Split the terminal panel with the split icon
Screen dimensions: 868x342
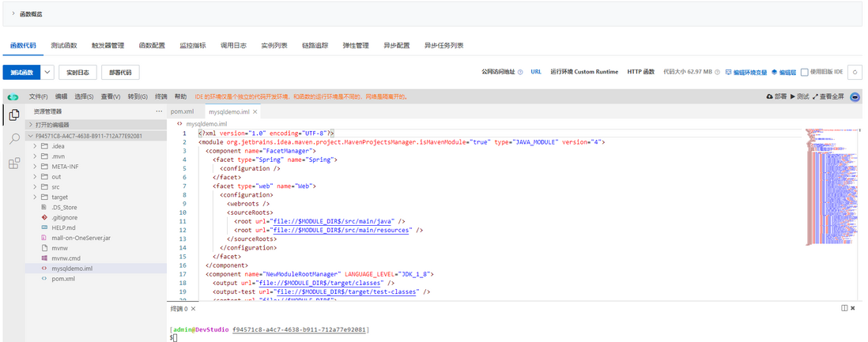pos(844,308)
